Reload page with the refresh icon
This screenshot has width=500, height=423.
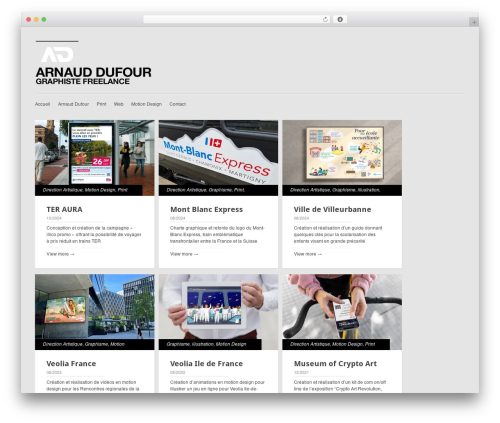pos(325,20)
